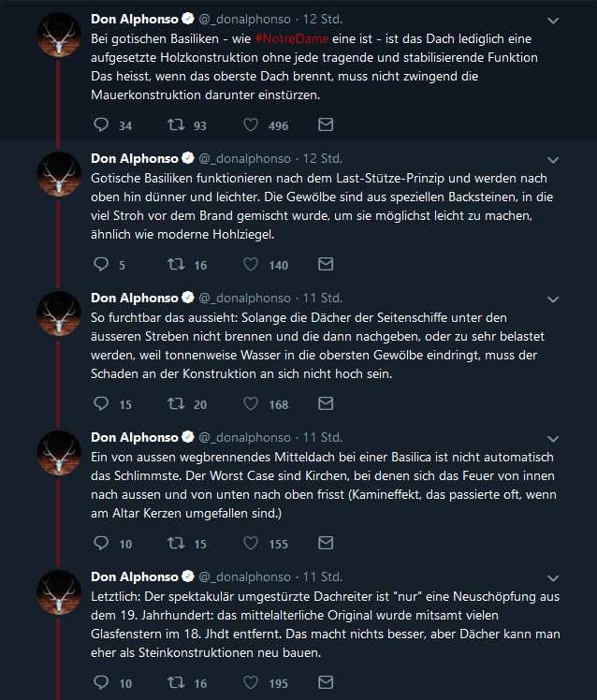Open chevron menu on the Letztlich tweet

click(x=553, y=578)
